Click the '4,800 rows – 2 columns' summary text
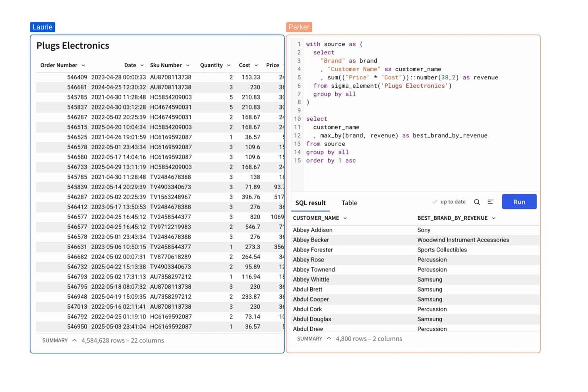The image size is (588, 392). [x=369, y=339]
